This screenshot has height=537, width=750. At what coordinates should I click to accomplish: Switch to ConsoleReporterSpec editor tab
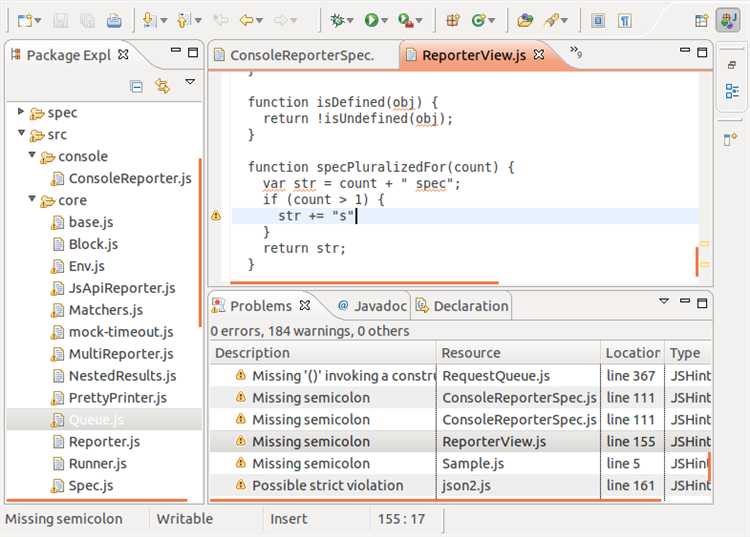point(302,55)
